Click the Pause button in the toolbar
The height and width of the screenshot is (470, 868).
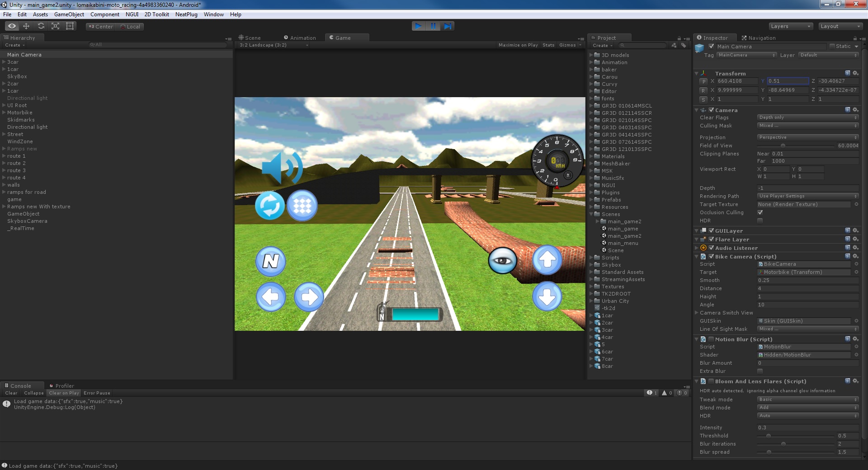coord(433,26)
